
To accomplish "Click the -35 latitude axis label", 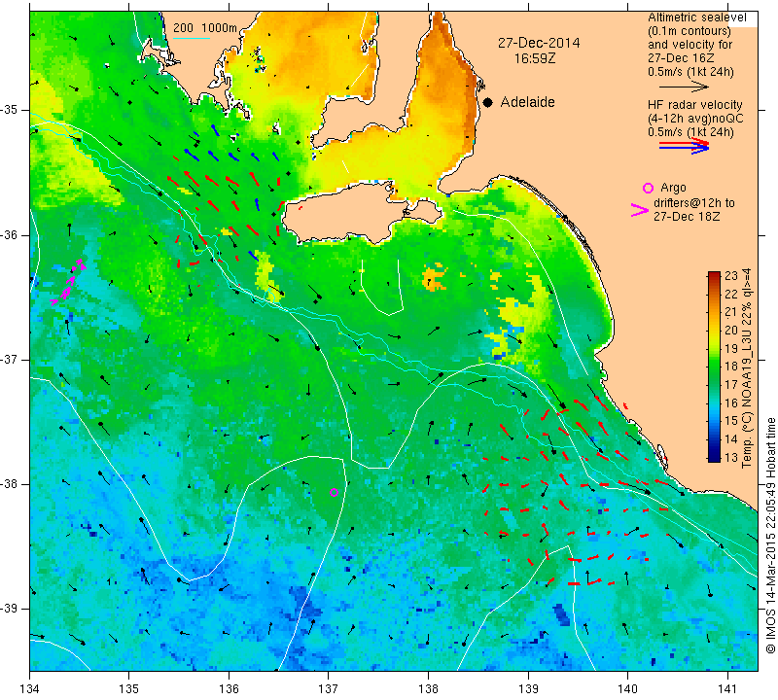I will click(x=9, y=110).
